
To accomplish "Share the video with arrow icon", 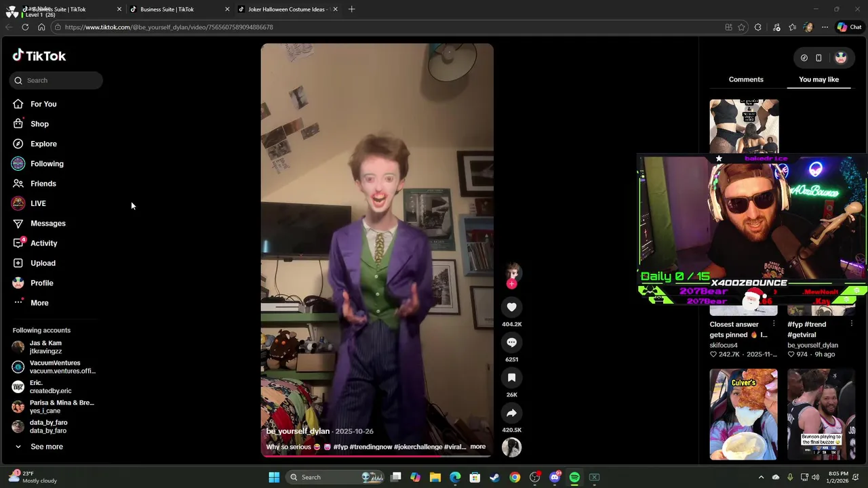I will pyautogui.click(x=511, y=413).
